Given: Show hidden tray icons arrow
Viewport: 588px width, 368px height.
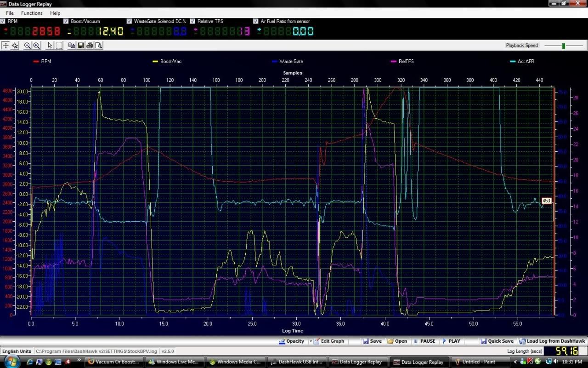Looking at the screenshot, I should (x=516, y=362).
